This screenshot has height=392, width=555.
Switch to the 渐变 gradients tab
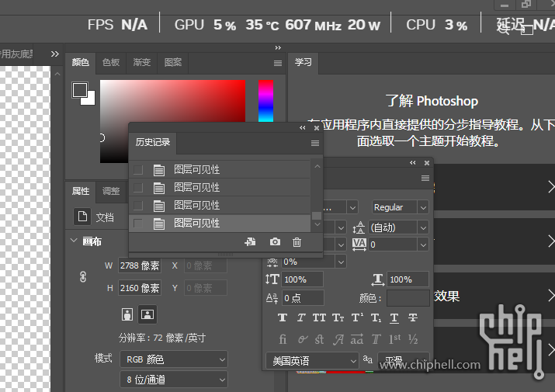point(141,63)
